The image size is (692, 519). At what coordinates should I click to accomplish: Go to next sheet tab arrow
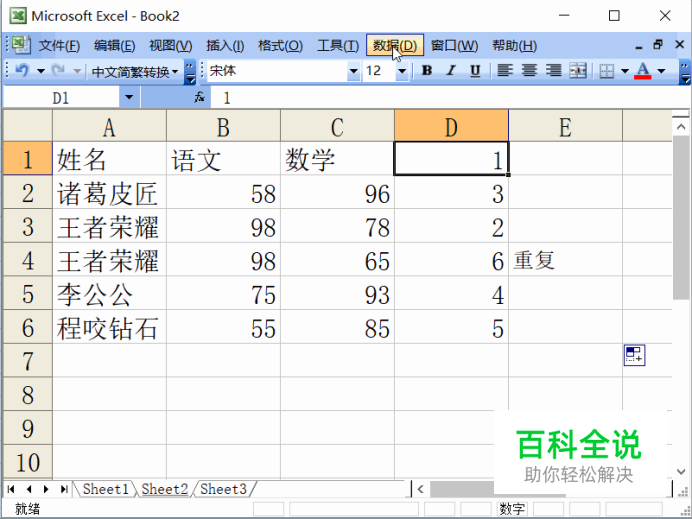point(46,489)
